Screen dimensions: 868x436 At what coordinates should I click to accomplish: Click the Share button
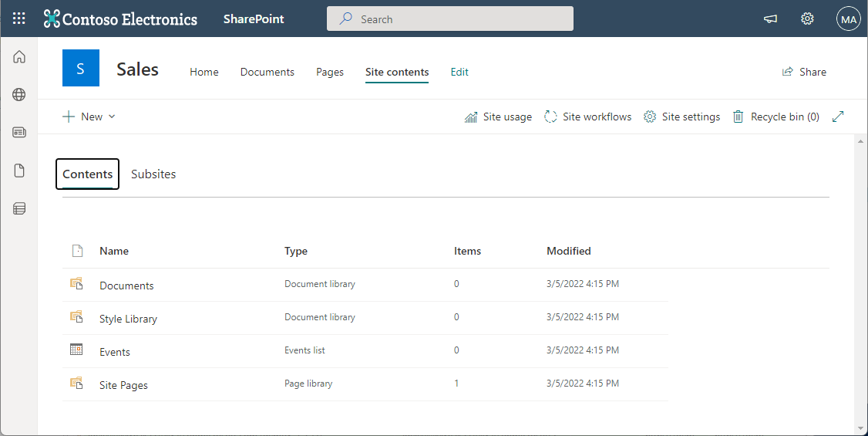coord(804,72)
